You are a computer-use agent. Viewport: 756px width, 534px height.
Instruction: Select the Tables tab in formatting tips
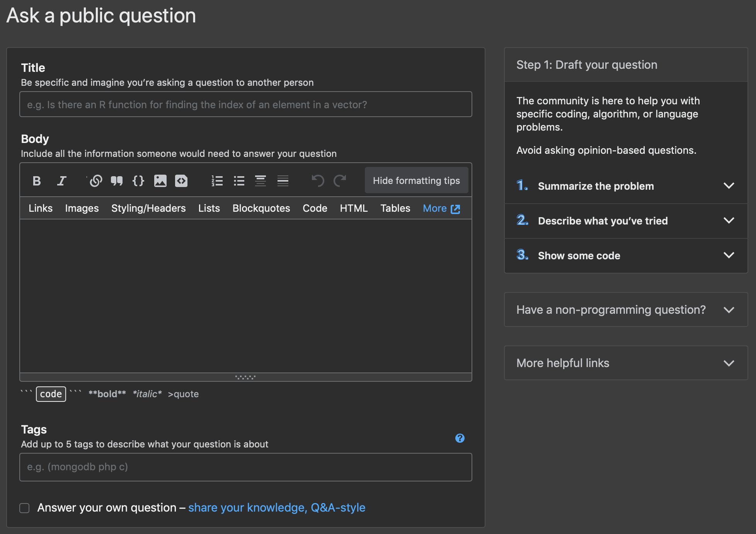click(396, 208)
